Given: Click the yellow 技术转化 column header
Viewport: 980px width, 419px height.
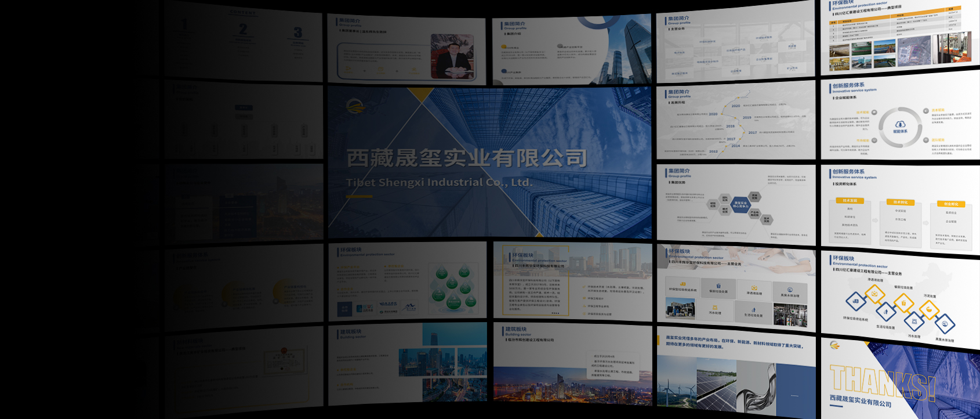Looking at the screenshot, I should point(901,202).
